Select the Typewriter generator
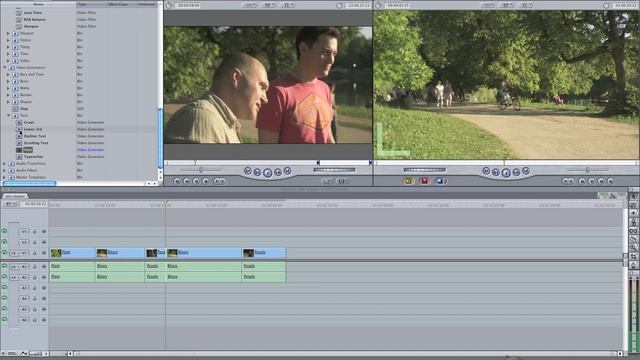640x360 pixels. [x=33, y=157]
